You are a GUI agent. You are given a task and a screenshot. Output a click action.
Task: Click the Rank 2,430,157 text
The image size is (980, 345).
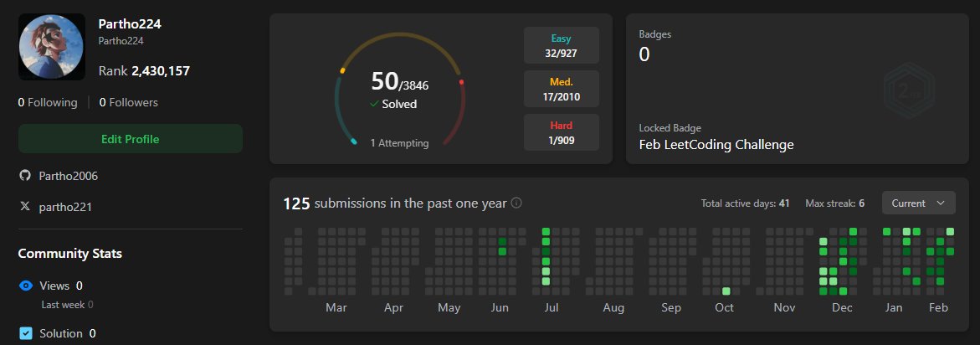coord(145,71)
